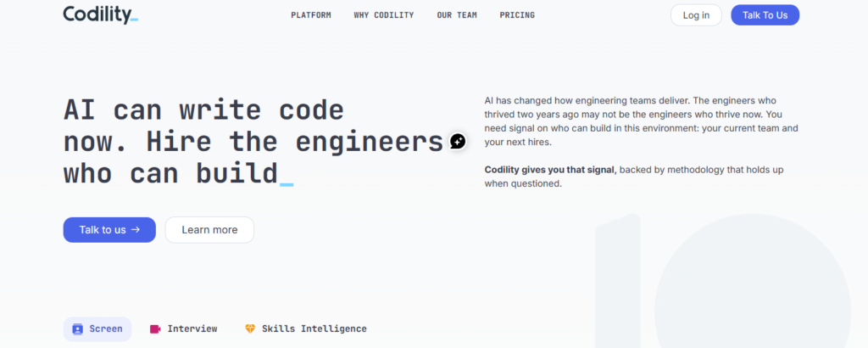868x348 pixels.
Task: Click the bold text 'Codility gives you that signal,'
Action: 551,170
